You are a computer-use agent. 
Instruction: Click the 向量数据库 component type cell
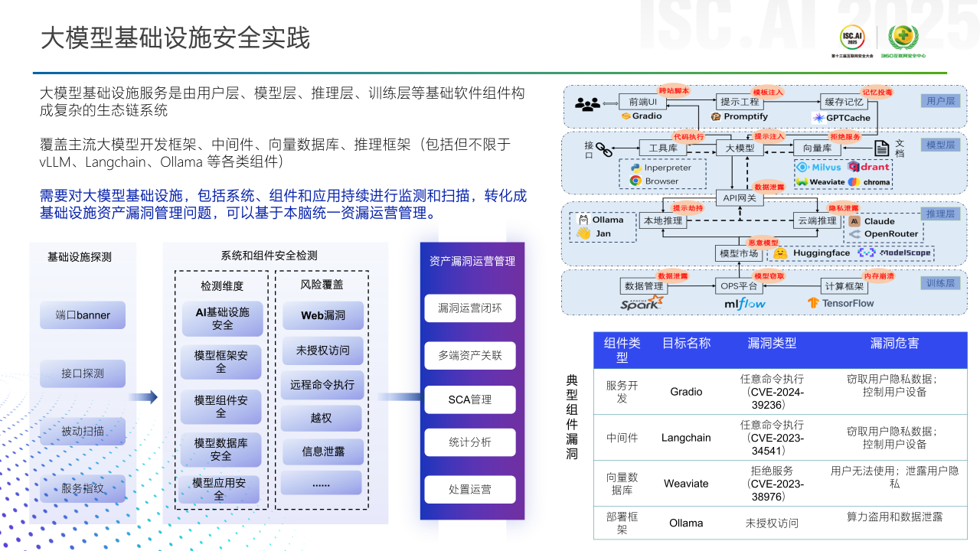(622, 484)
